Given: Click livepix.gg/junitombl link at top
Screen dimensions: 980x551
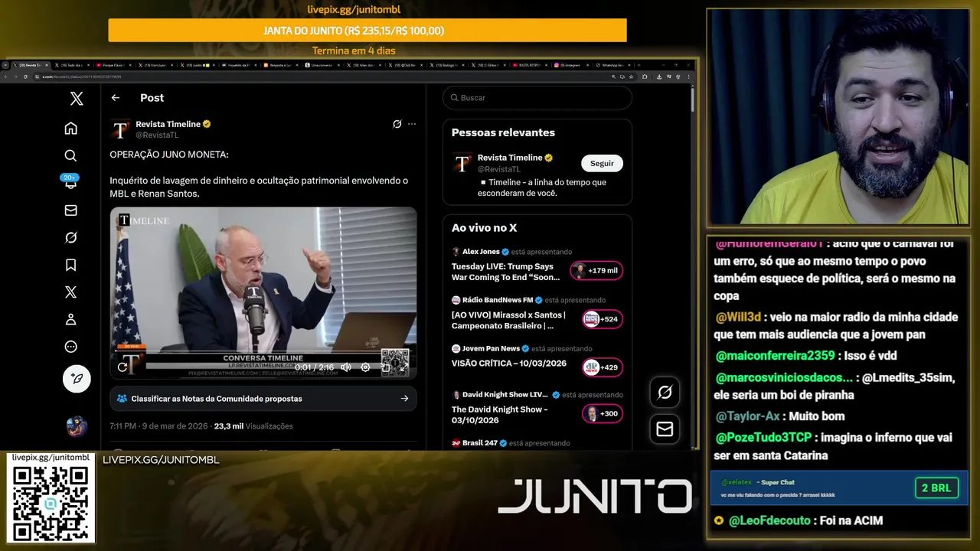Looking at the screenshot, I should pos(354,9).
